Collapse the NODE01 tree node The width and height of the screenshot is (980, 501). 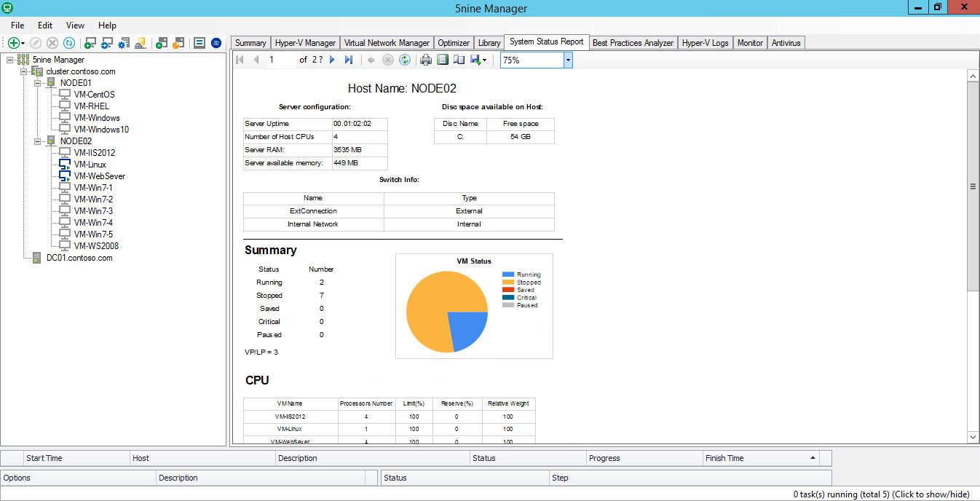tap(38, 83)
